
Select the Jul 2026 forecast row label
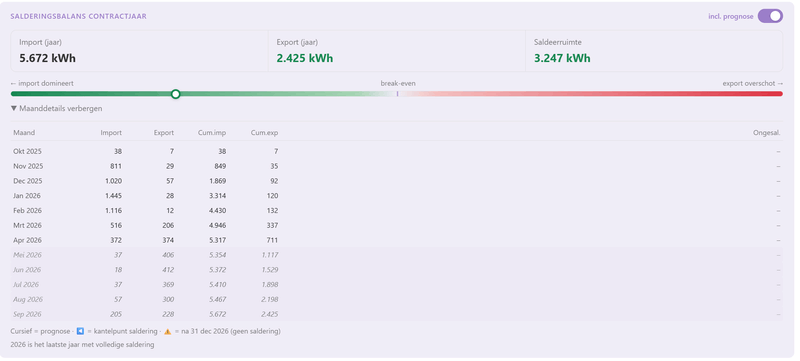(x=27, y=285)
